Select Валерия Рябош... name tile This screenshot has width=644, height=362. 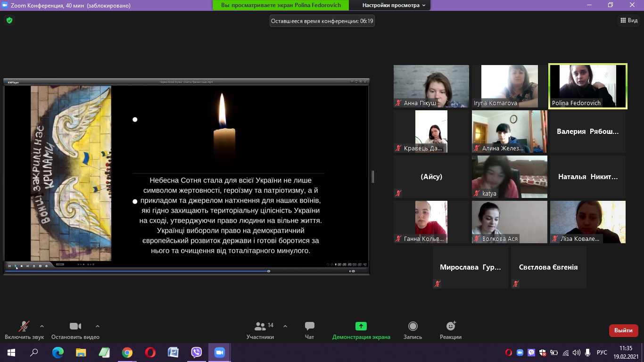[x=588, y=132]
